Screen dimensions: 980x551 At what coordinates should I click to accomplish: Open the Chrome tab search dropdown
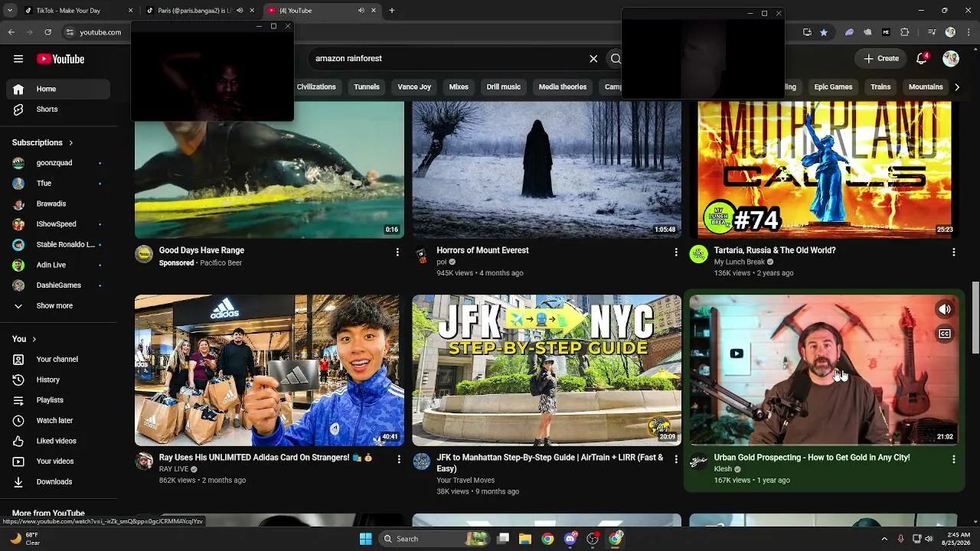pyautogui.click(x=10, y=11)
